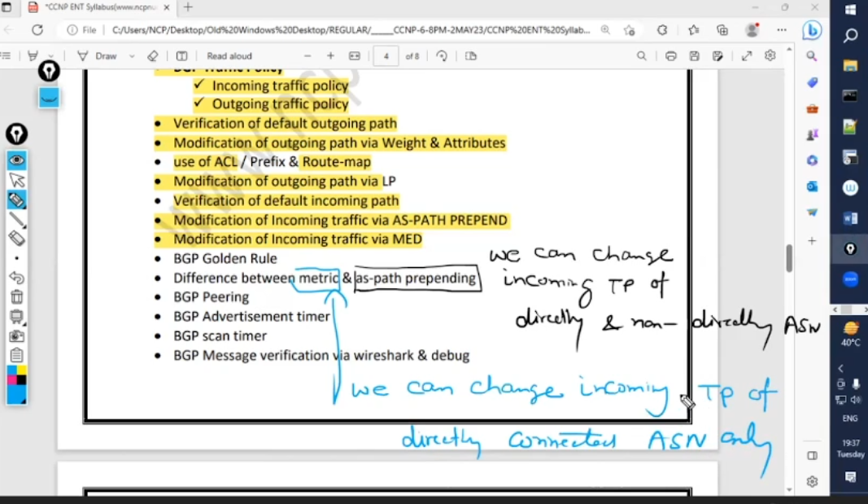This screenshot has width=868, height=504.
Task: Edit the page number field showing 4
Action: point(386,56)
